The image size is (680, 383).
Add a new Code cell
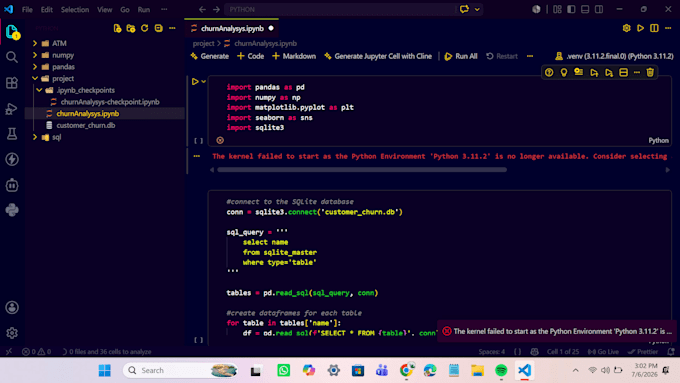(x=251, y=56)
